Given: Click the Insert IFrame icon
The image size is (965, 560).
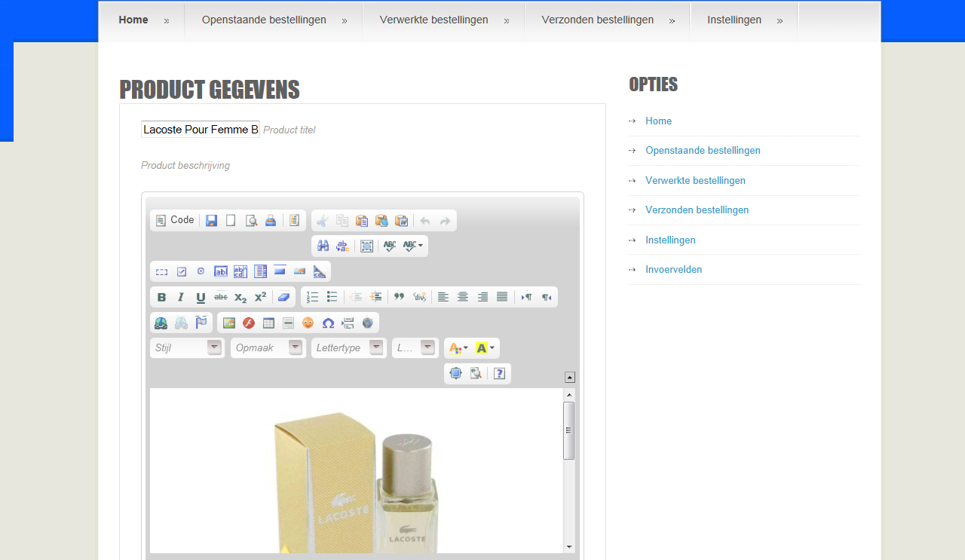Looking at the screenshot, I should click(367, 323).
